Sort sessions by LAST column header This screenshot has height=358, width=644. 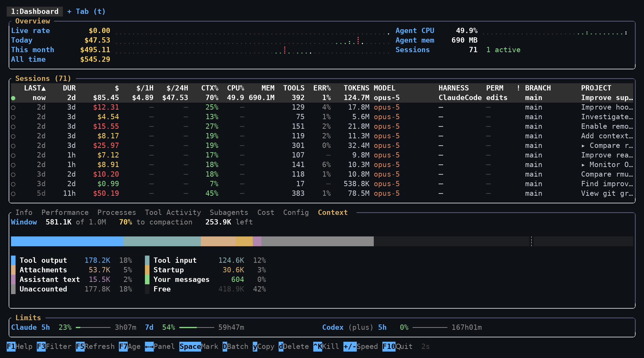(35, 88)
